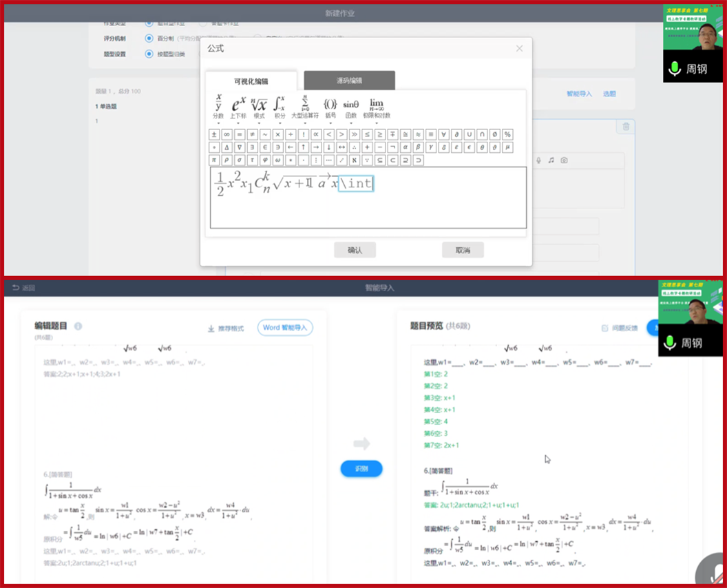727x588 pixels.
Task: Click the camera icon in question toolbar
Action: click(x=564, y=160)
